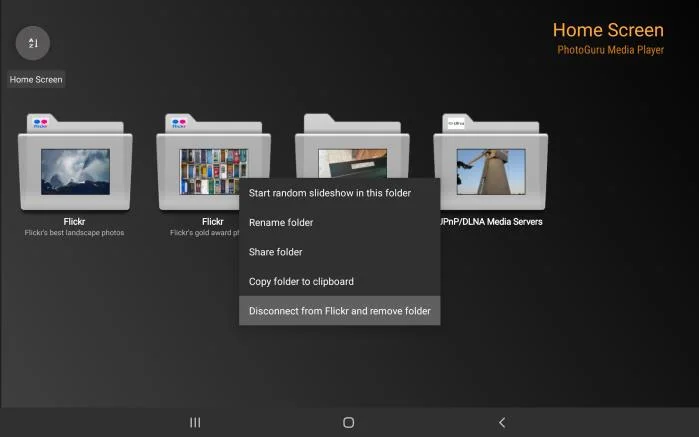Tap the Android recent apps button
This screenshot has width=699, height=437.
tap(195, 422)
